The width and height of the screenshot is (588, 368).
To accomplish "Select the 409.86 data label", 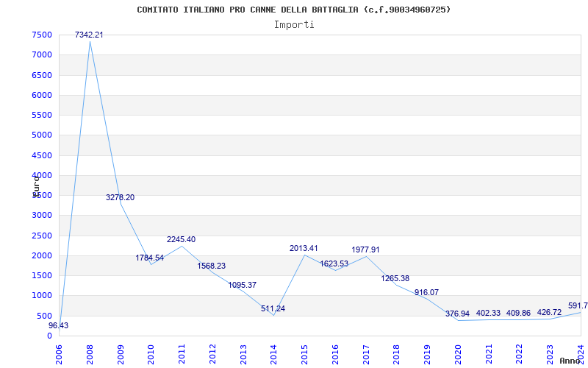I will pyautogui.click(x=519, y=314).
